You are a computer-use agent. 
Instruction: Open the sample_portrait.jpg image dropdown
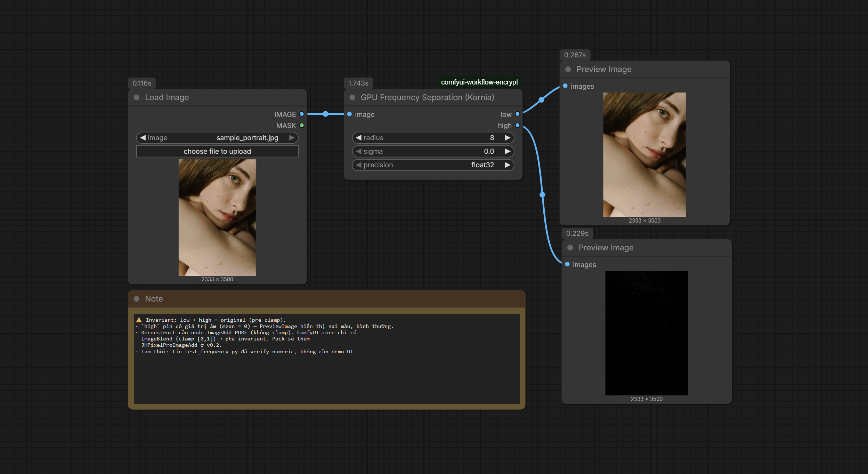point(217,138)
